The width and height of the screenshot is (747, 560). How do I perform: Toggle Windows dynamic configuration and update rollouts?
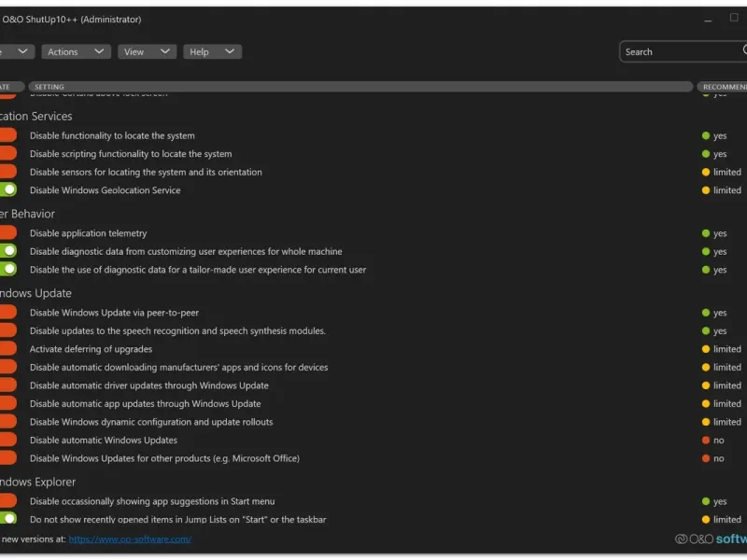click(x=8, y=422)
